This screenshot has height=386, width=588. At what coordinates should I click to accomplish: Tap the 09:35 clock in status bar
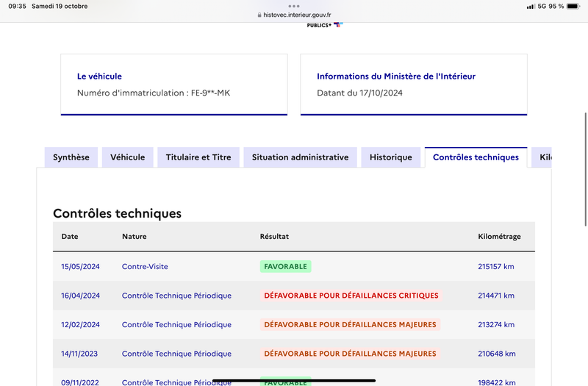point(17,7)
